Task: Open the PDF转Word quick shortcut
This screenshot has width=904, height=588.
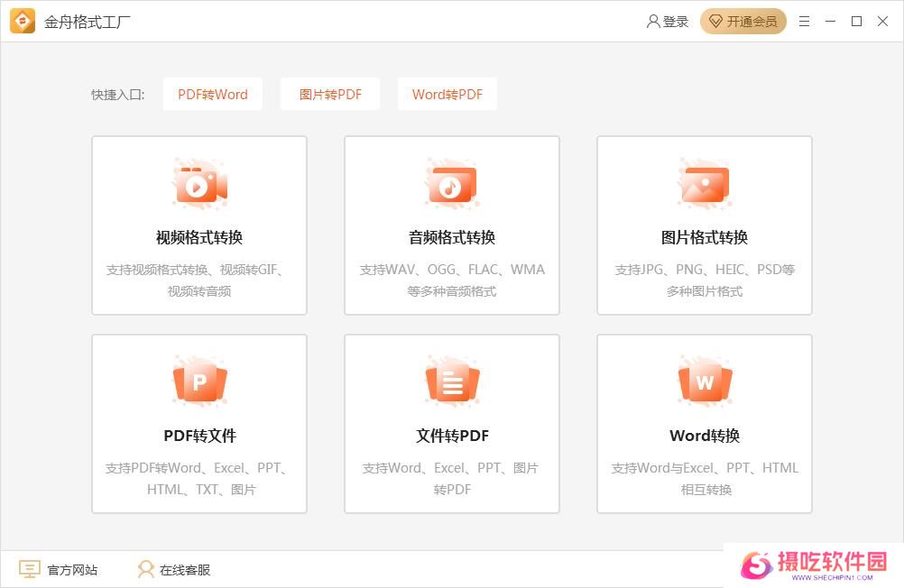Action: click(x=213, y=94)
